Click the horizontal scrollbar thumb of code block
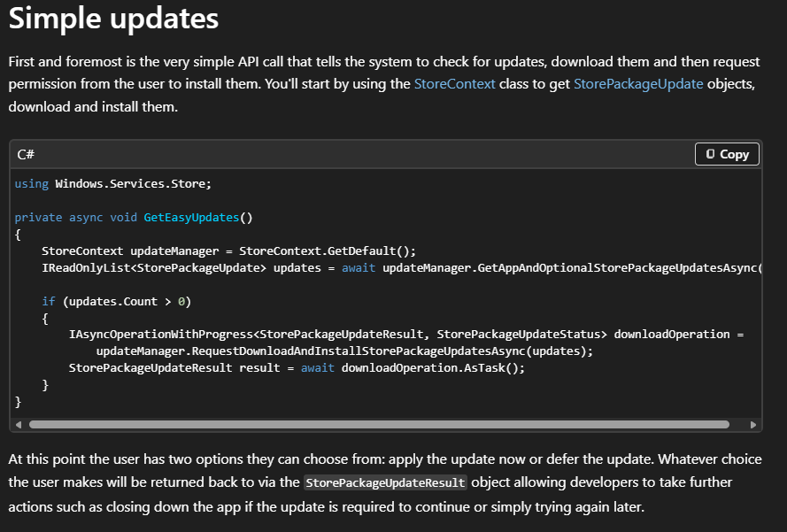 coord(379,425)
